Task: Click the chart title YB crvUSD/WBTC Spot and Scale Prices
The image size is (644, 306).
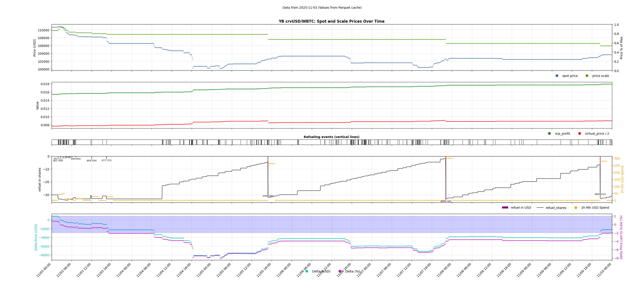Action: click(x=332, y=22)
